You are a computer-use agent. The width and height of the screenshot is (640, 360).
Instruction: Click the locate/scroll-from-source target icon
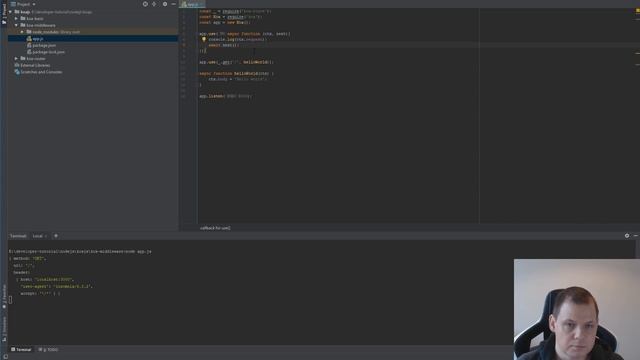click(145, 4)
